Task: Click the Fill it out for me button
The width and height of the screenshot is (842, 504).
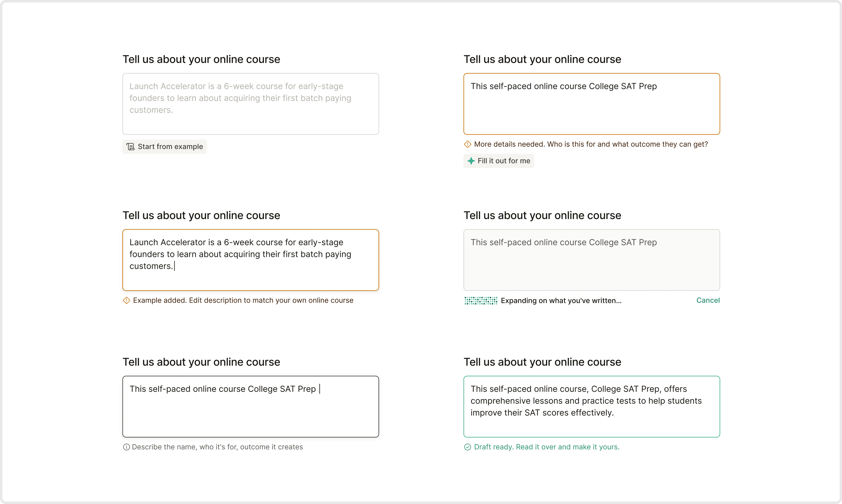Action: click(499, 161)
